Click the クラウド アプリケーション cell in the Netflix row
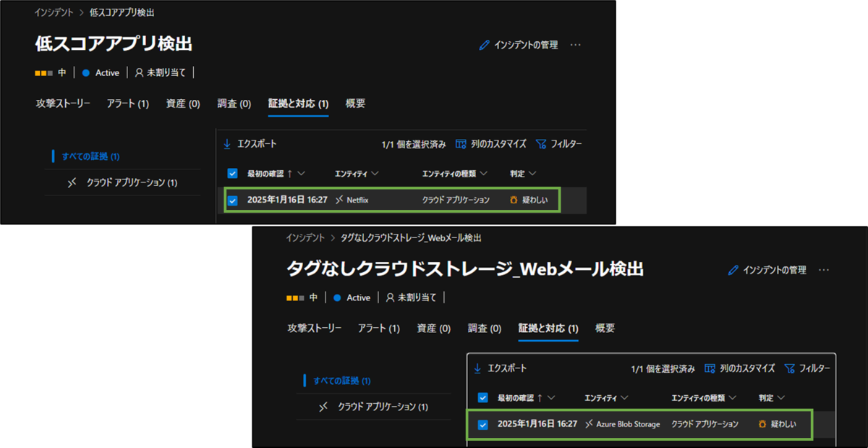Viewport: 868px width, 448px height. 456,200
